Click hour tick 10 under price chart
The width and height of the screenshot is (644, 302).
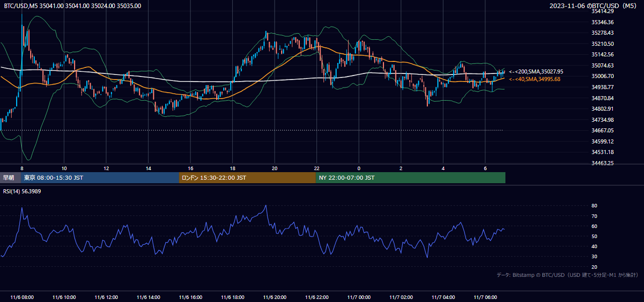(x=64, y=168)
